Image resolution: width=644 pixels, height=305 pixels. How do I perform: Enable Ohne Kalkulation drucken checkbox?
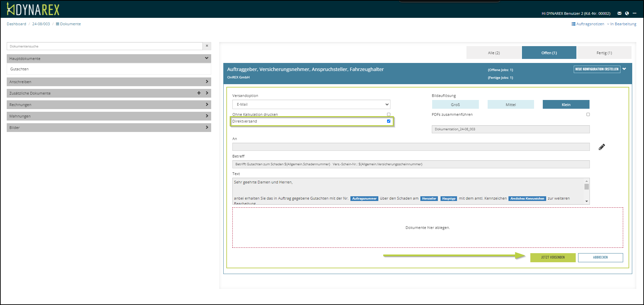click(x=388, y=114)
